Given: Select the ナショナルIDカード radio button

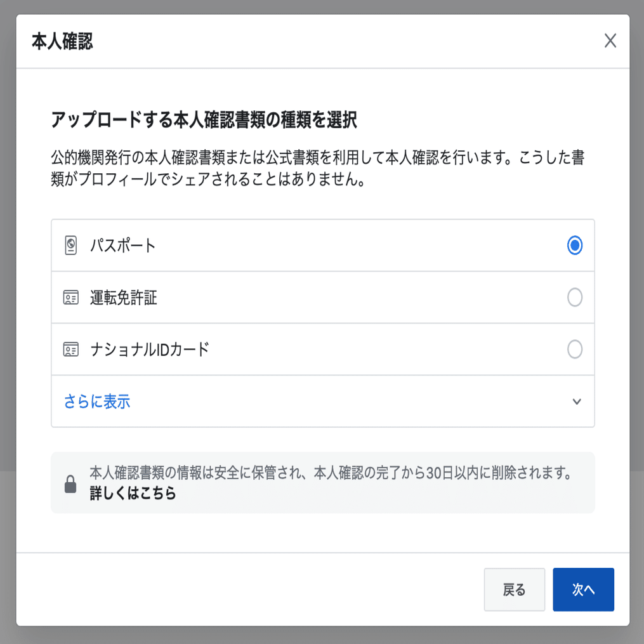Looking at the screenshot, I should tap(574, 349).
